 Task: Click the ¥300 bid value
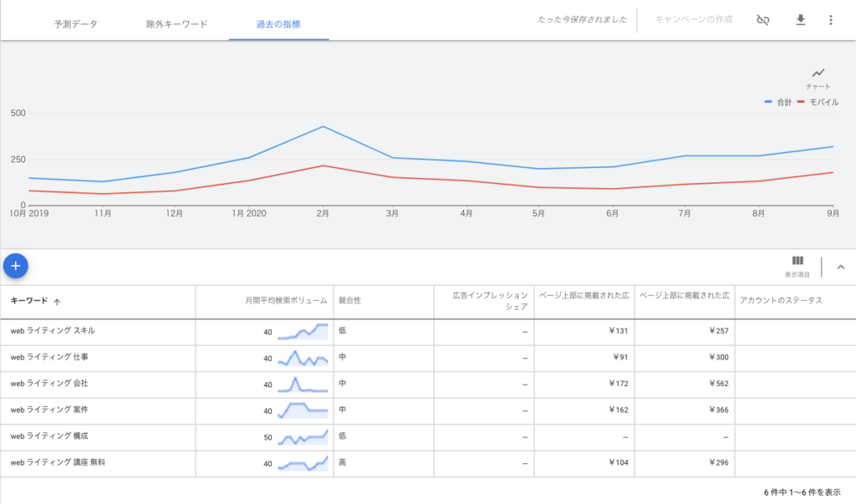pos(719,357)
